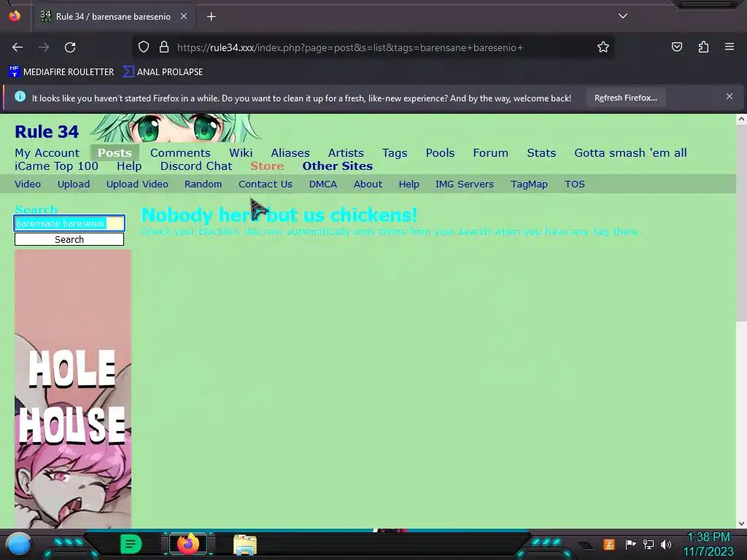
Task: Click Help in the gray submenu bar
Action: click(x=409, y=184)
